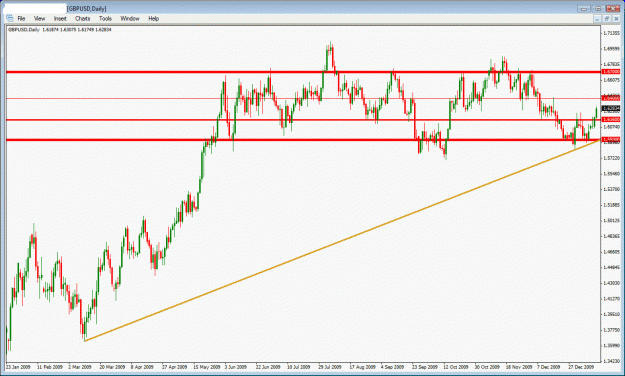The width and height of the screenshot is (625, 376).
Task: Click the 20 Mar 2009 date label
Action: 112,366
